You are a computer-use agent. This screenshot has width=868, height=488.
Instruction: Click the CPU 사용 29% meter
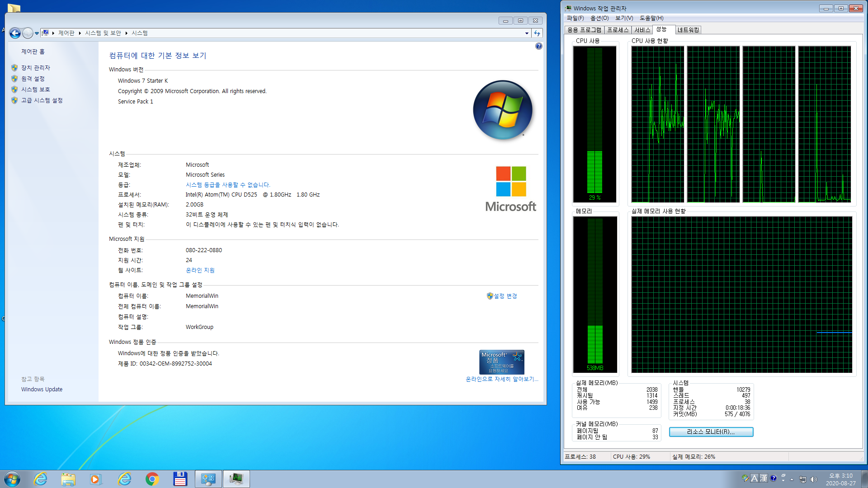coord(594,124)
